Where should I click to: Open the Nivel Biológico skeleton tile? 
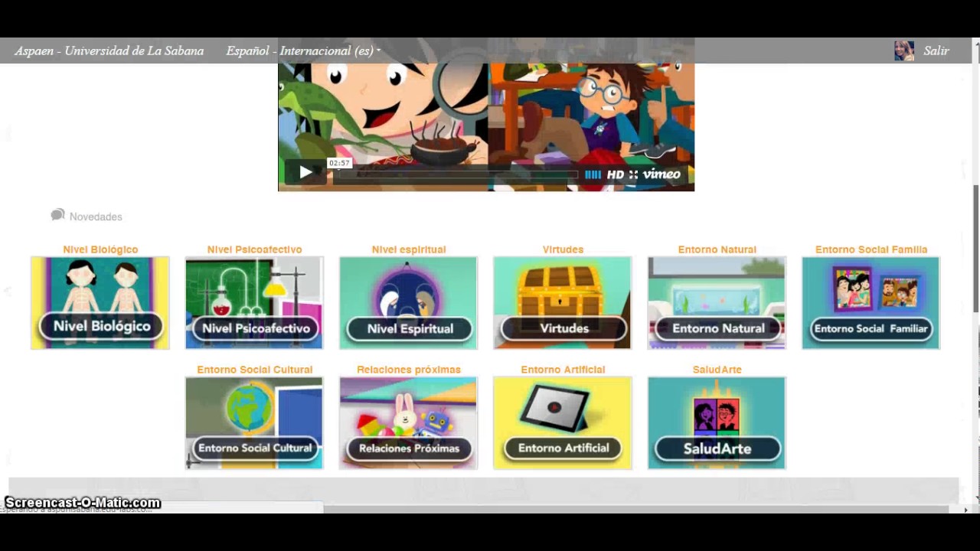click(x=100, y=303)
